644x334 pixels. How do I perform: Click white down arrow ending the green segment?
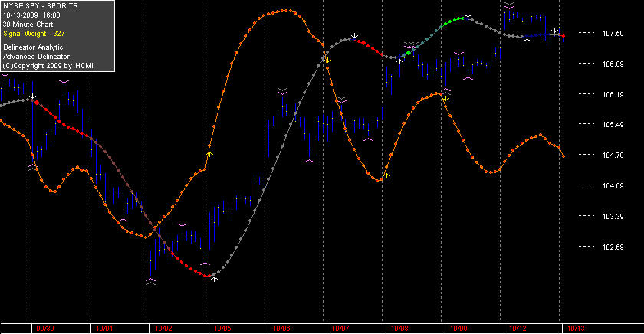pos(468,15)
